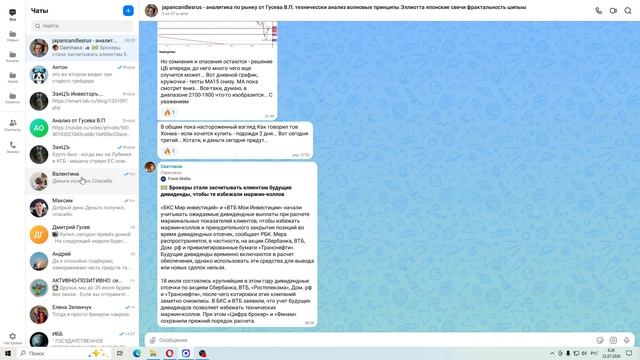This screenshot has width=640, height=360.
Task: Launch Microsoft Edge from taskbar
Action: (x=137, y=353)
